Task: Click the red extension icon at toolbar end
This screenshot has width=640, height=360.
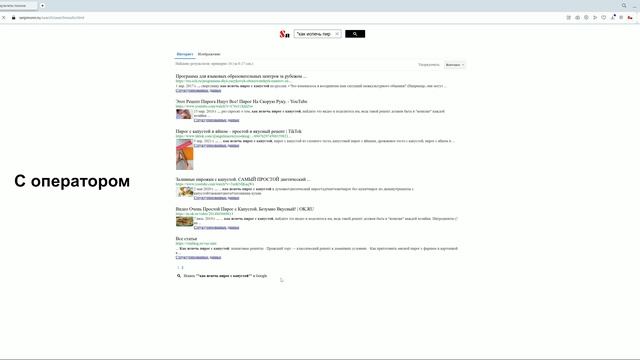Action: point(630,18)
